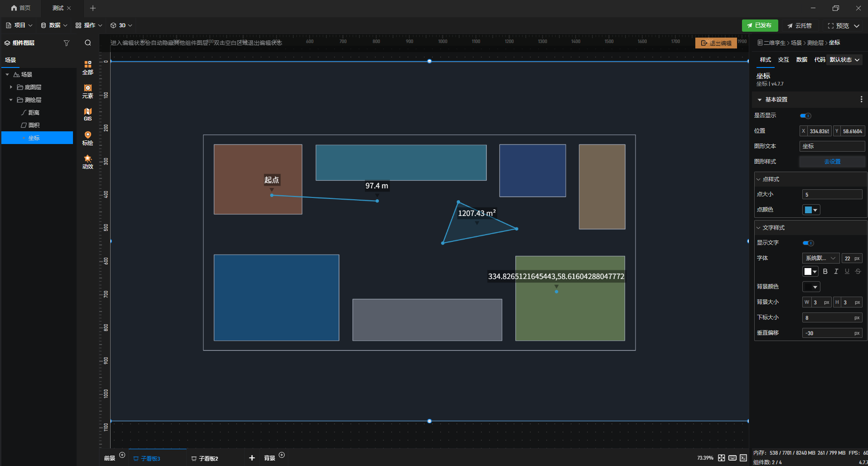Add a background layer with plus icon
This screenshot has height=466, width=868.
(281, 455)
